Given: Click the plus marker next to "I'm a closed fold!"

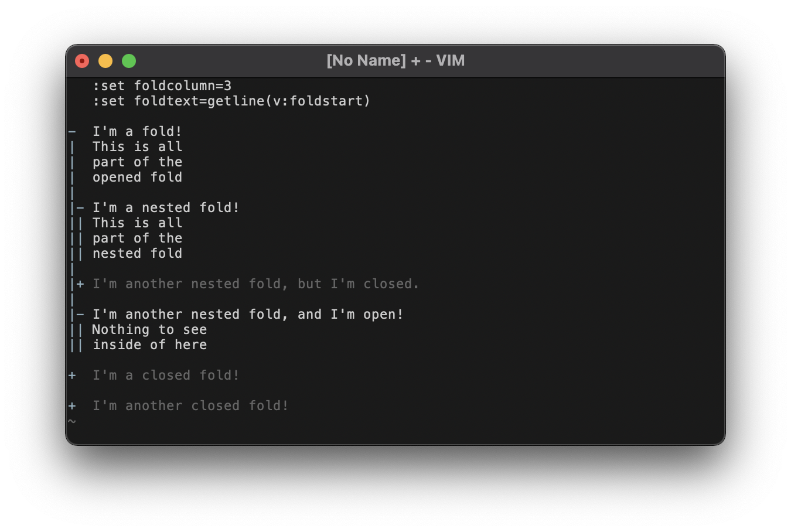Looking at the screenshot, I should (71, 375).
